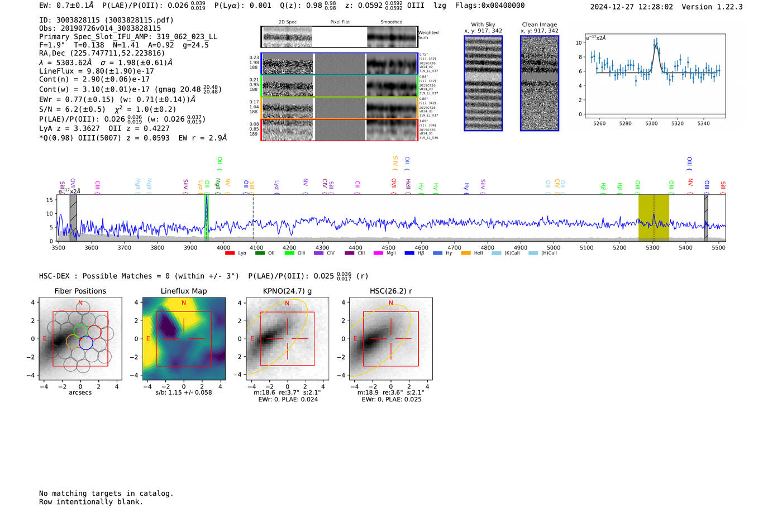Click the dashed vertical line near 4090
This screenshot has width=782, height=532.
[x=253, y=218]
